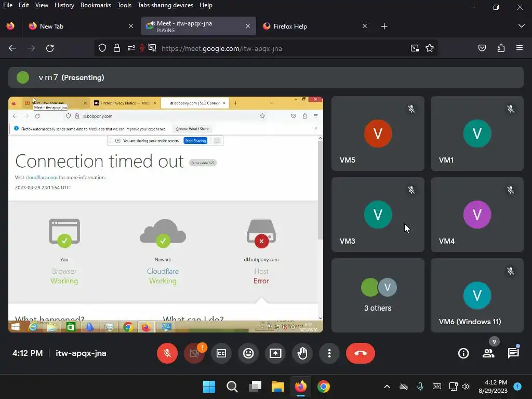Open the Help menu
This screenshot has width=532, height=399.
tap(206, 5)
